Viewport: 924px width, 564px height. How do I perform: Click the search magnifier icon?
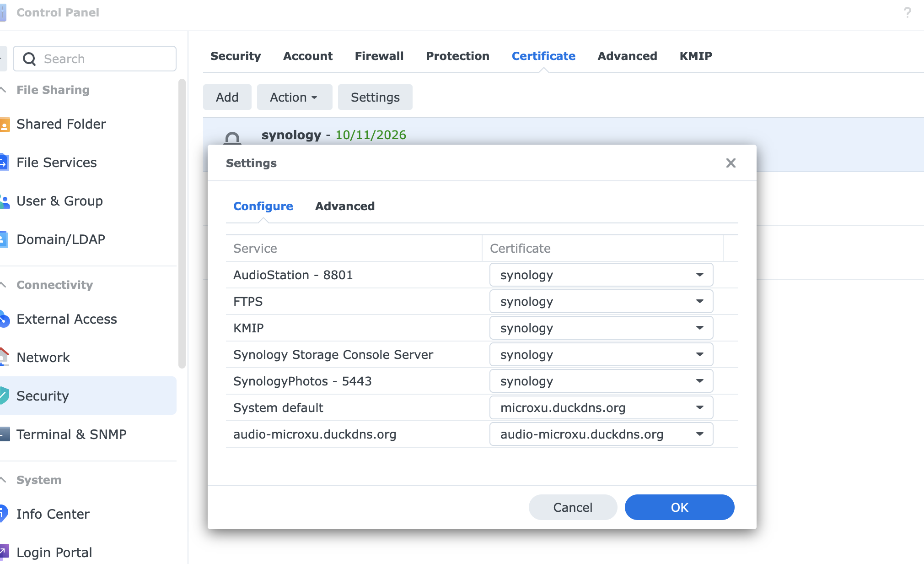29,59
